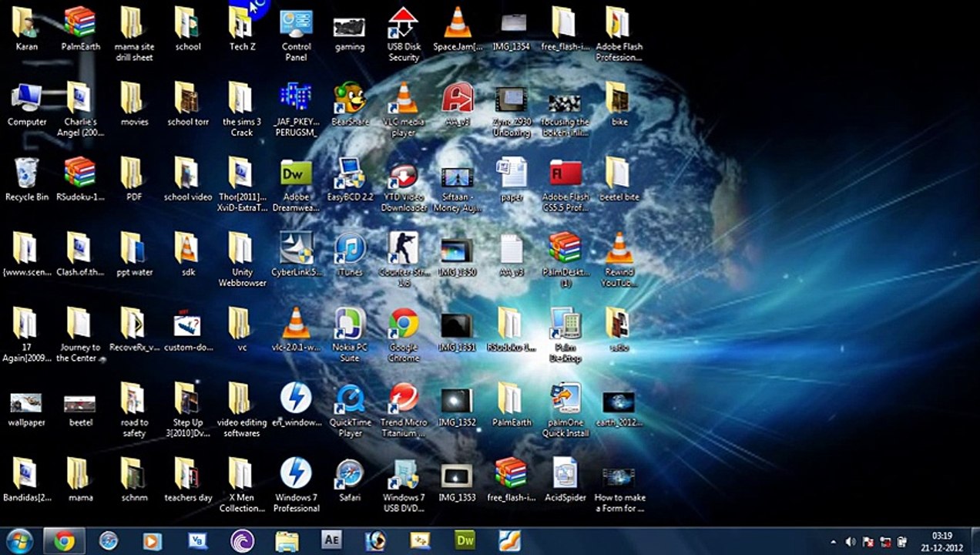
Task: Open the paper document file
Action: coord(512,180)
